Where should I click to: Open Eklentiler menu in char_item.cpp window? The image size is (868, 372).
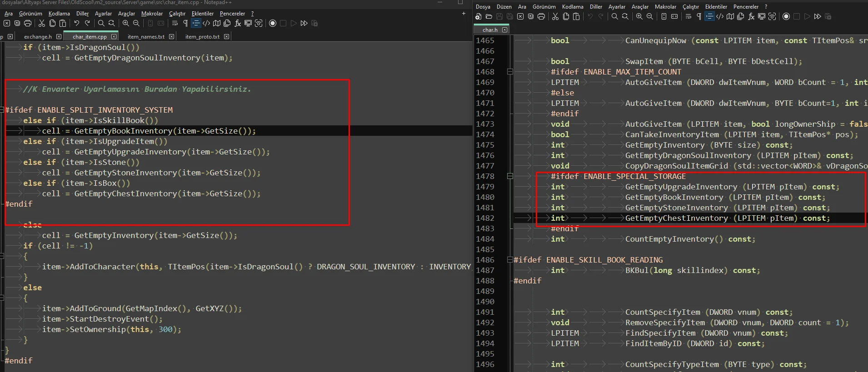coord(202,14)
